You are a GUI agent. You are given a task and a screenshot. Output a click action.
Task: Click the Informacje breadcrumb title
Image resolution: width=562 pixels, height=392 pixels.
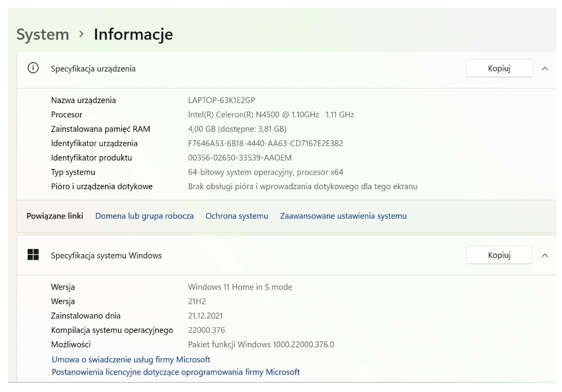(133, 34)
